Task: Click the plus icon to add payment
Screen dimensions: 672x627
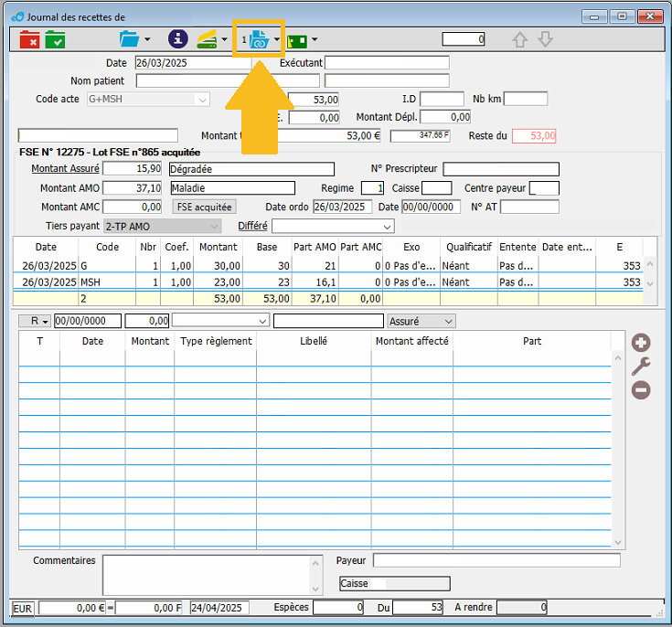Action: pos(642,343)
